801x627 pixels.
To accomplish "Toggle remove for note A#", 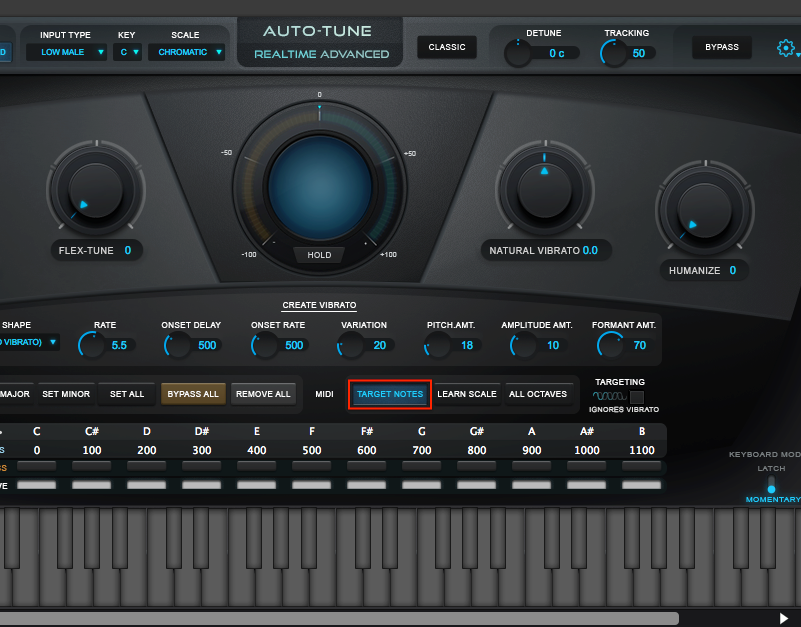I will click(x=586, y=485).
